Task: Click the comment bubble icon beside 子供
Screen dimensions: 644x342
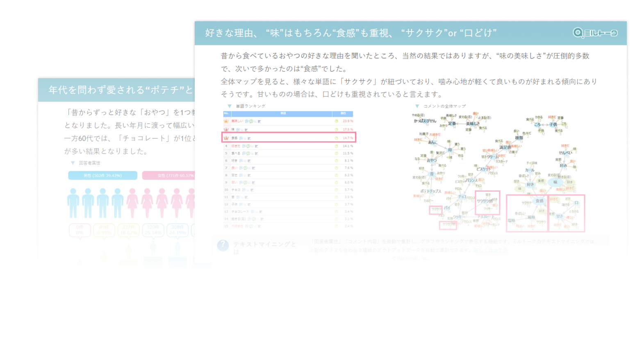Action: point(241,204)
